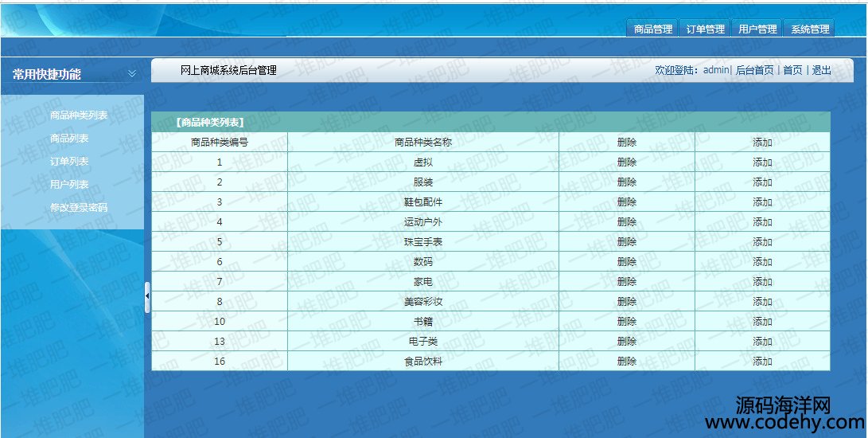
Task: Click category number 16 cell
Action: (220, 362)
